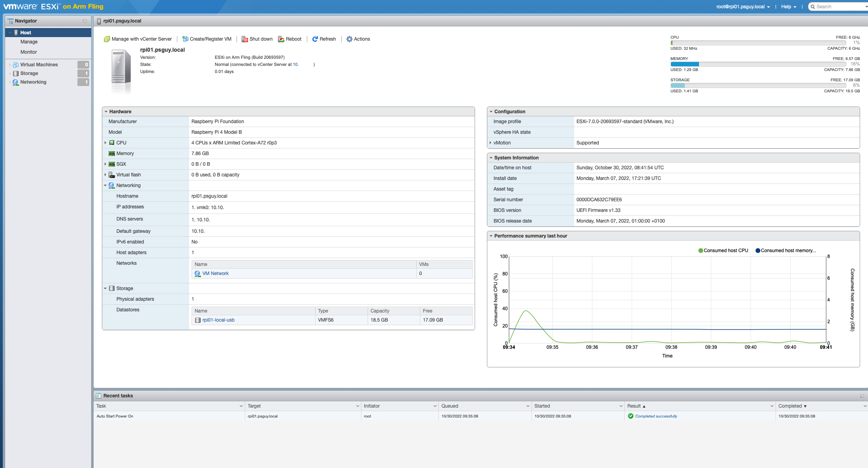Screen dimensions: 868x468
Task: Click the Virtual flash icon
Action: (x=112, y=175)
